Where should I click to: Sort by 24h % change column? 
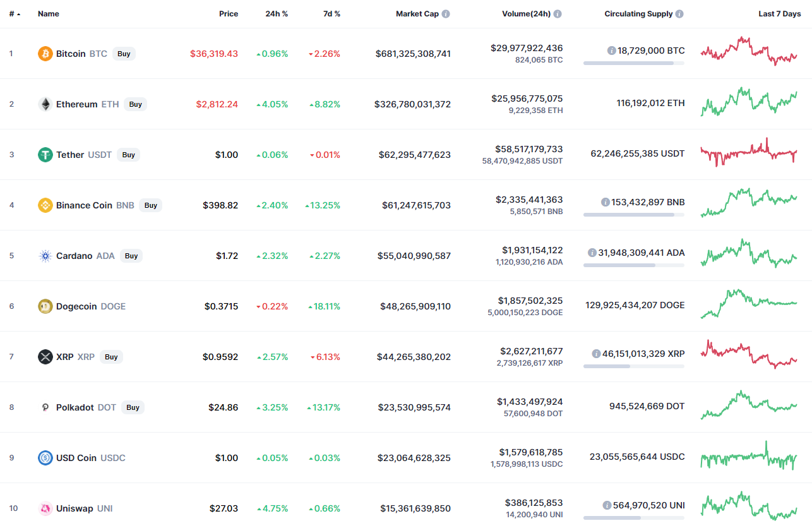(x=276, y=14)
